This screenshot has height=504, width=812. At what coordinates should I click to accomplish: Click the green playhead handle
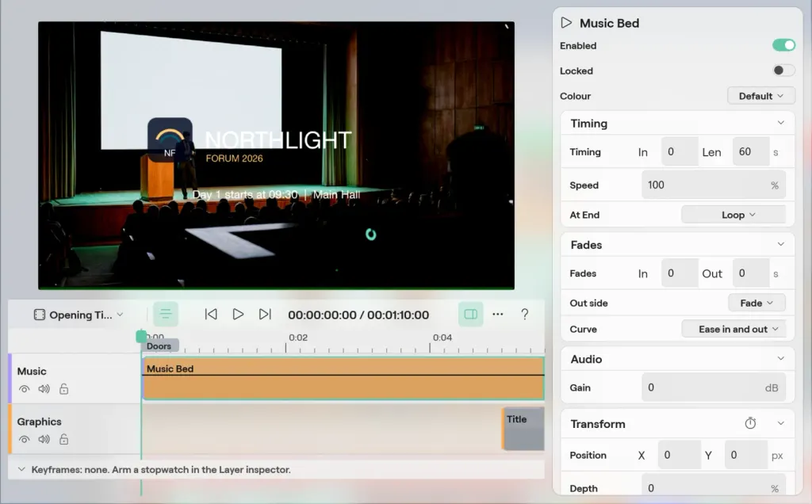click(x=141, y=336)
